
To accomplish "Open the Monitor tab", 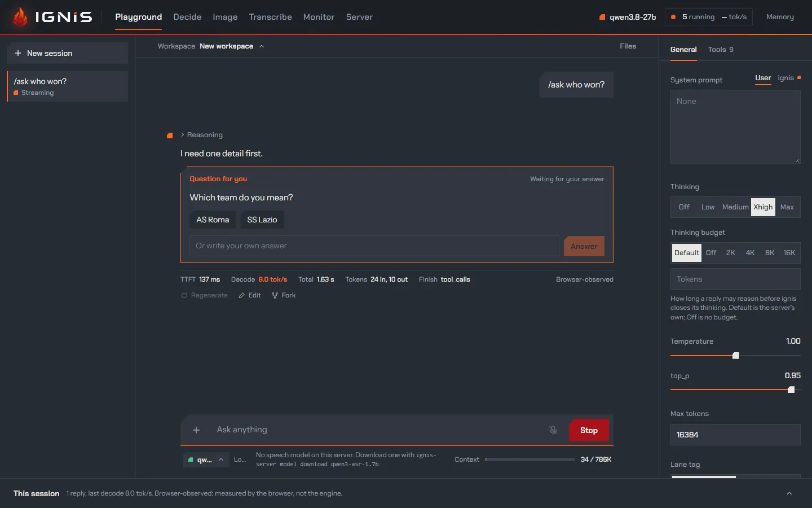I will (319, 17).
